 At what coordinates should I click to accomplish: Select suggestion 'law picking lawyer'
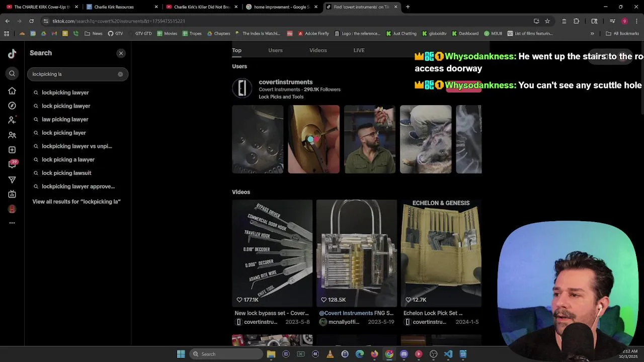pos(78,119)
